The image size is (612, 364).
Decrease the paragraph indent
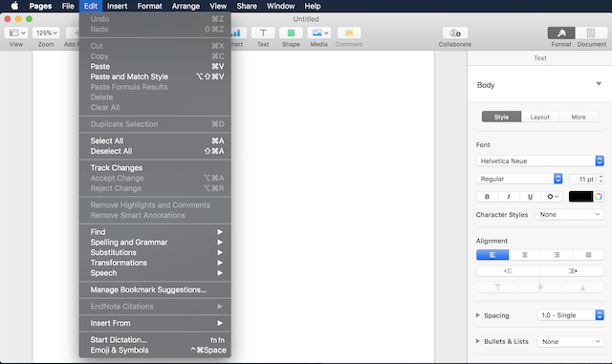[508, 270]
